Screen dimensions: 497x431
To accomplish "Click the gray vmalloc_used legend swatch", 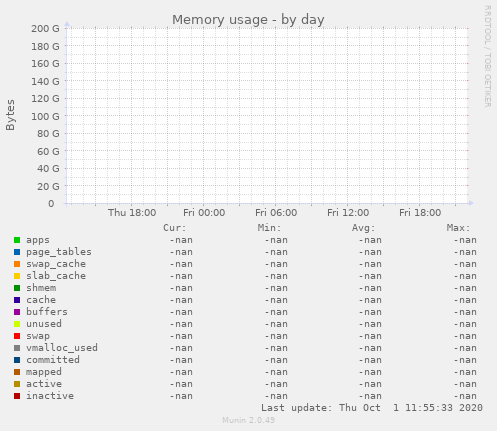I will [x=17, y=348].
